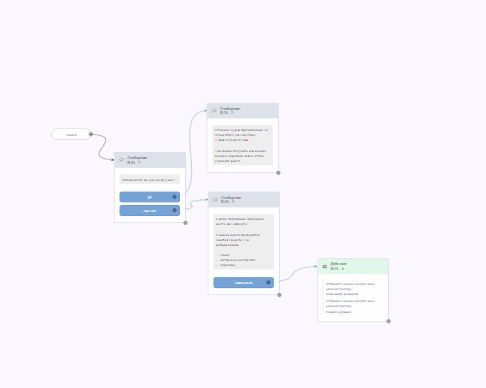Click the first blue button in message block 1
The width and height of the screenshot is (486, 388).
tap(150, 197)
